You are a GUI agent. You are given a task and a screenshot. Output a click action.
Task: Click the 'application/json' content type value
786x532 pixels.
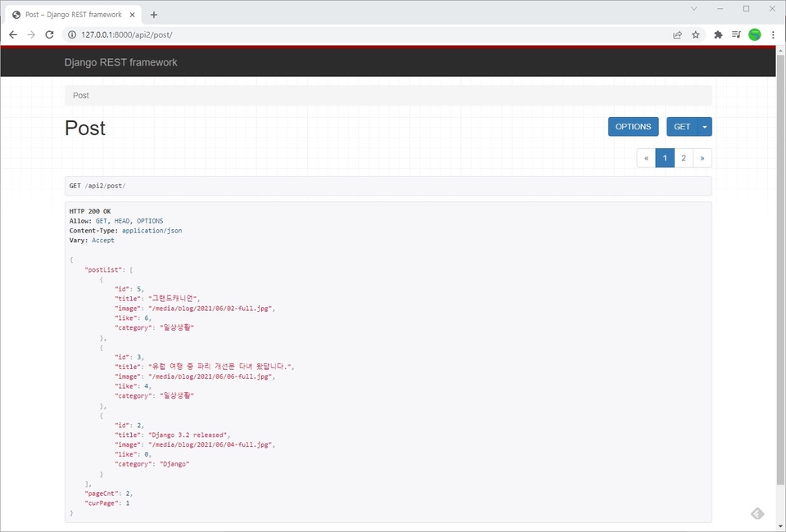(152, 231)
